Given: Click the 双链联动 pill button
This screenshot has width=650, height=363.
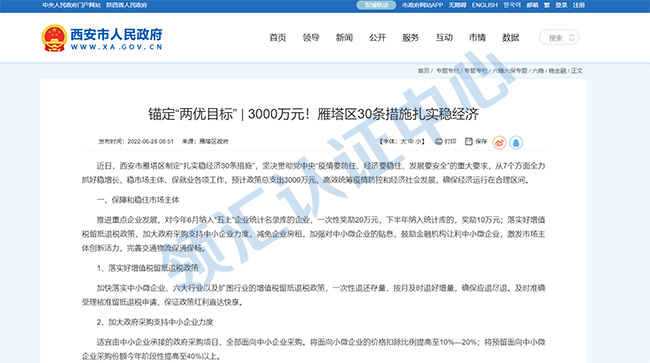Looking at the screenshot, I should [376, 5].
